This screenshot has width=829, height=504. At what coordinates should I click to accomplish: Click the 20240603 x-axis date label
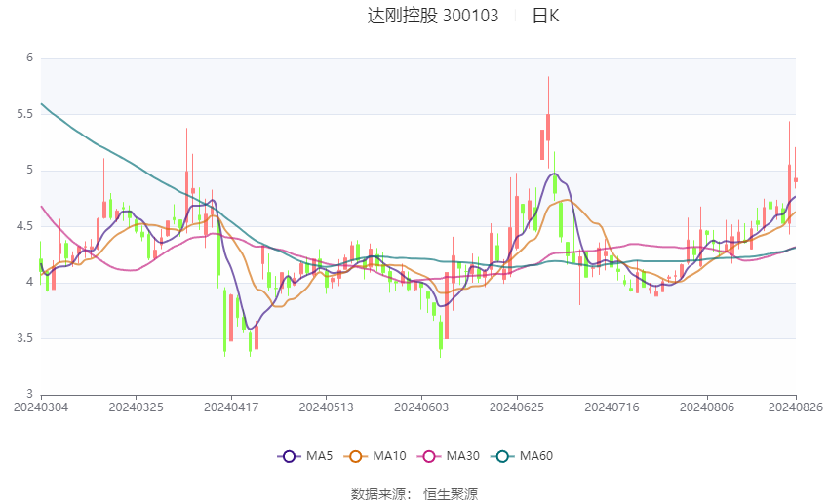421,407
